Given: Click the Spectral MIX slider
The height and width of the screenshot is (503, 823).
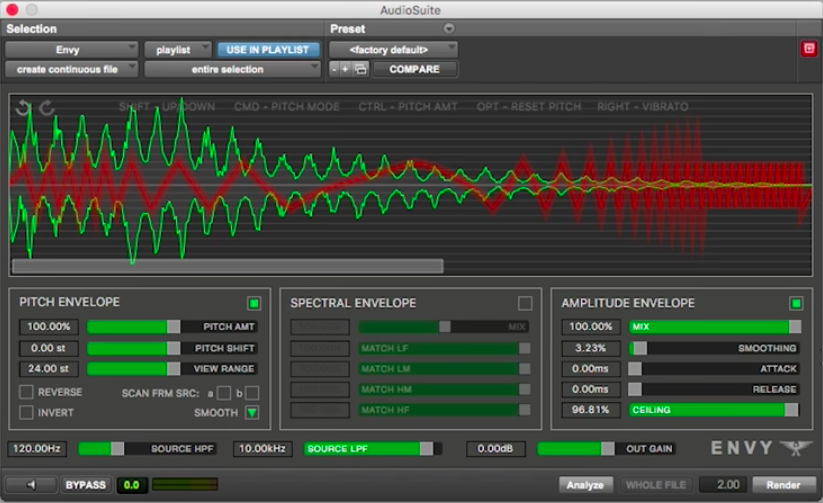Looking at the screenshot, I should point(444,327).
